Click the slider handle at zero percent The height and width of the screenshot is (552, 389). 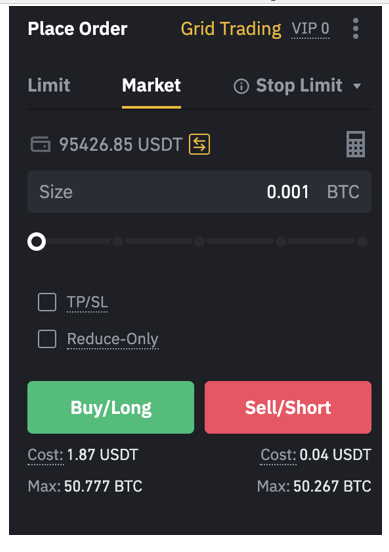pyautogui.click(x=37, y=242)
